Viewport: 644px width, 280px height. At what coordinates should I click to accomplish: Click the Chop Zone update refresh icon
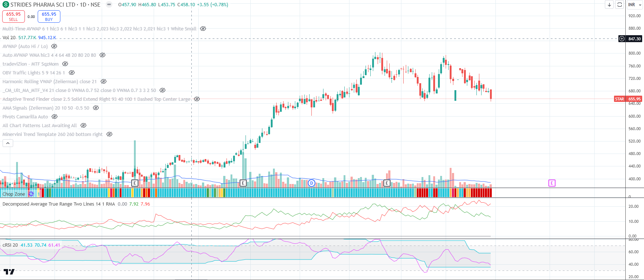coord(31,194)
